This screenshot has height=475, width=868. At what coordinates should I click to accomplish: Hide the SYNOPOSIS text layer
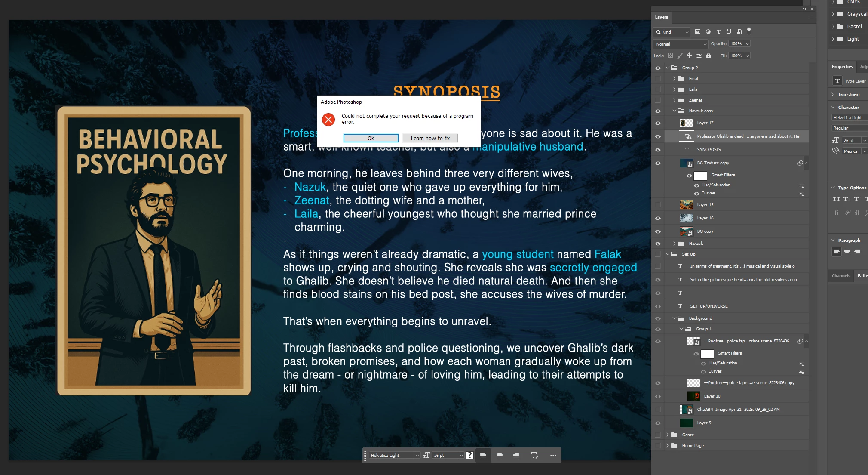(658, 150)
